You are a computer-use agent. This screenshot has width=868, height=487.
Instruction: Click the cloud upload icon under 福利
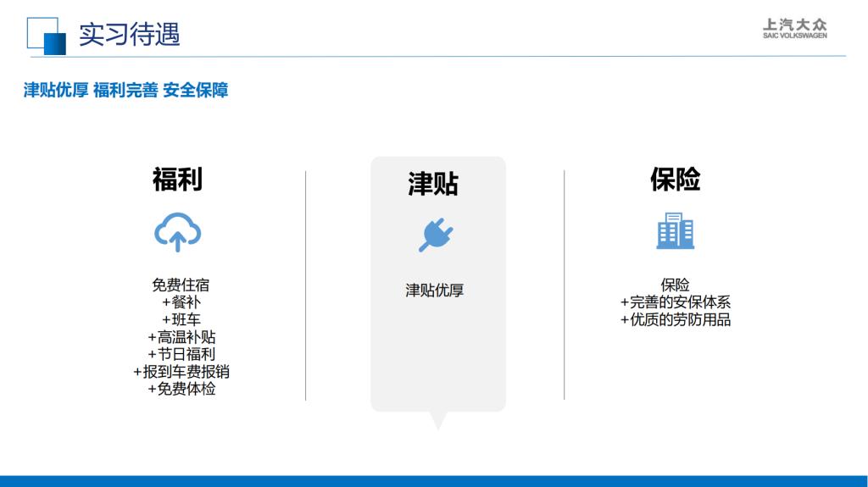pos(177,232)
